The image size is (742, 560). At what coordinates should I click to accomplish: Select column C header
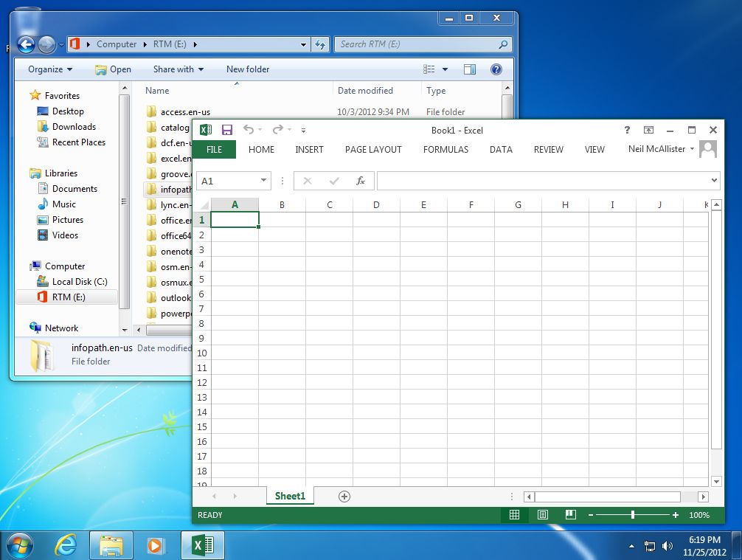pyautogui.click(x=330, y=205)
